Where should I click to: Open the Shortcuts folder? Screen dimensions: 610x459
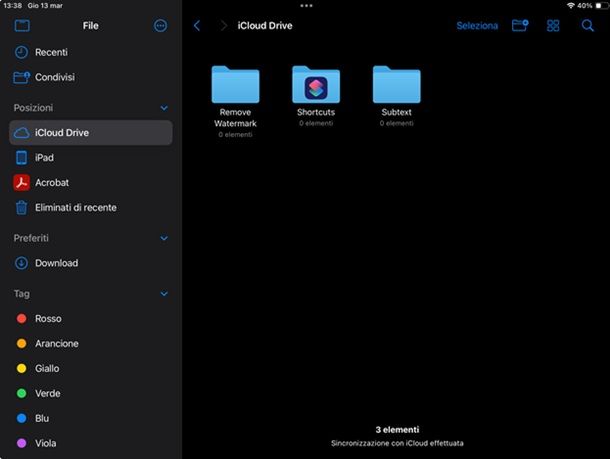(x=316, y=84)
